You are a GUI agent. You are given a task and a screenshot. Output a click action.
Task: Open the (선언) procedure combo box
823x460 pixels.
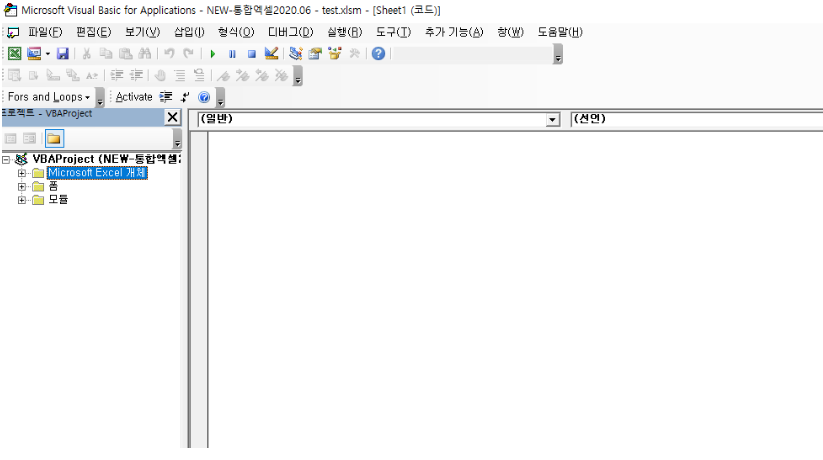click(x=697, y=120)
